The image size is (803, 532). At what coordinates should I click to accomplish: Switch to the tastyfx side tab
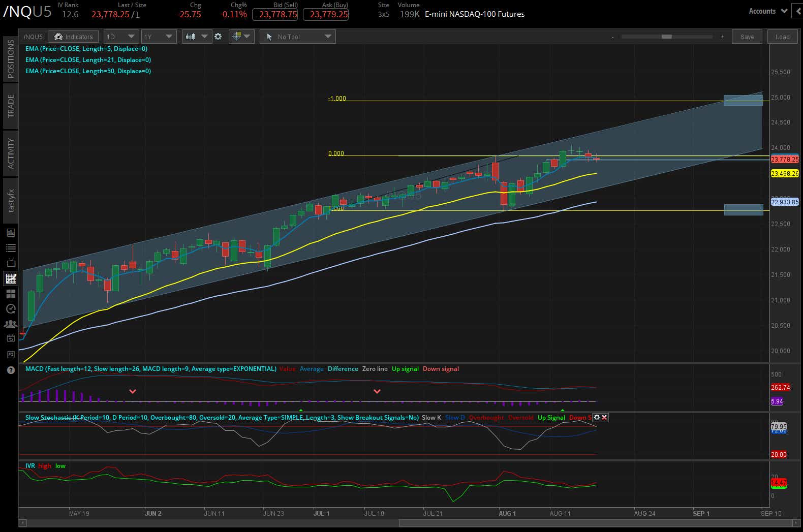pos(11,200)
